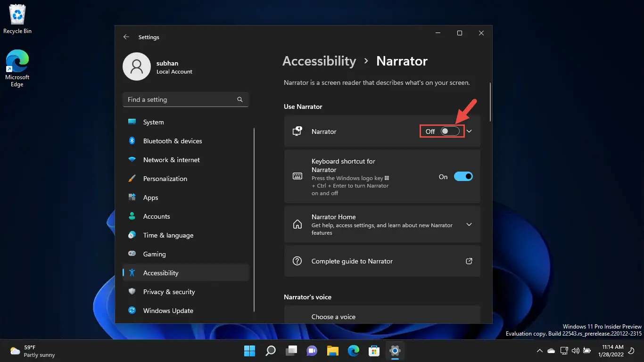This screenshot has height=362, width=644.
Task: Click the Accessibility figure icon in sidebar
Action: [x=132, y=273]
